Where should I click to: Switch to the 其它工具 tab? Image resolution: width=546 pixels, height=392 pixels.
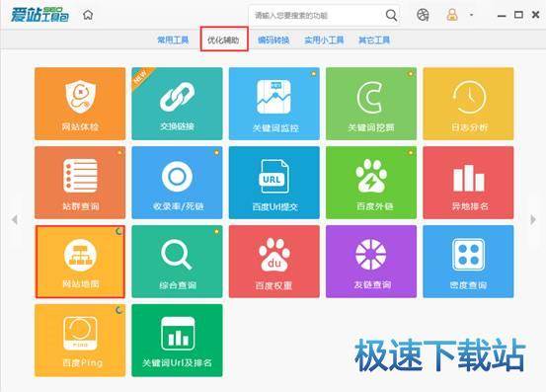(374, 40)
